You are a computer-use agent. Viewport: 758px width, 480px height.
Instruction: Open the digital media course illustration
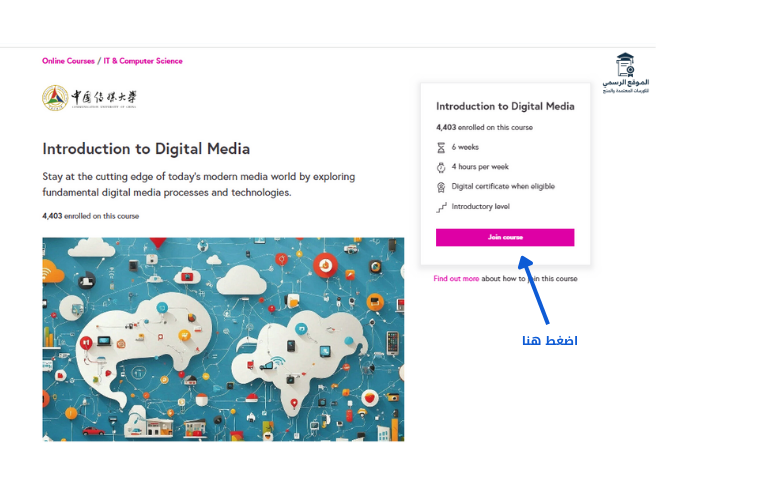coord(223,339)
